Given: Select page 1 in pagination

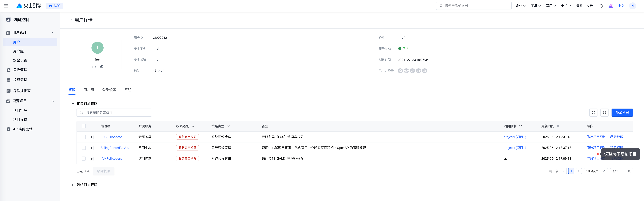Looking at the screenshot, I should [571, 171].
